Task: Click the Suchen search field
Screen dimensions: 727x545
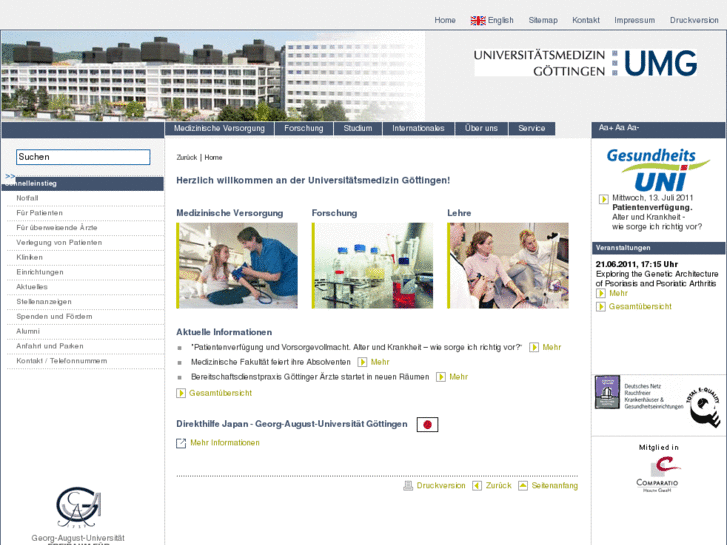Action: [x=83, y=157]
